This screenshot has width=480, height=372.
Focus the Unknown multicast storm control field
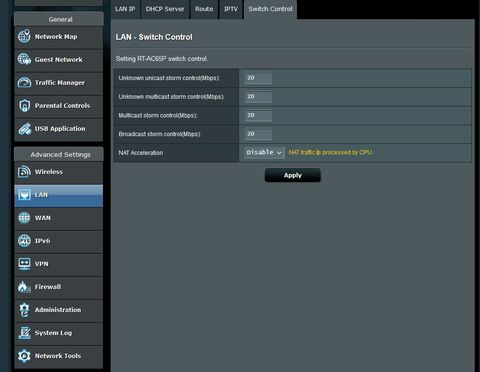pos(258,97)
